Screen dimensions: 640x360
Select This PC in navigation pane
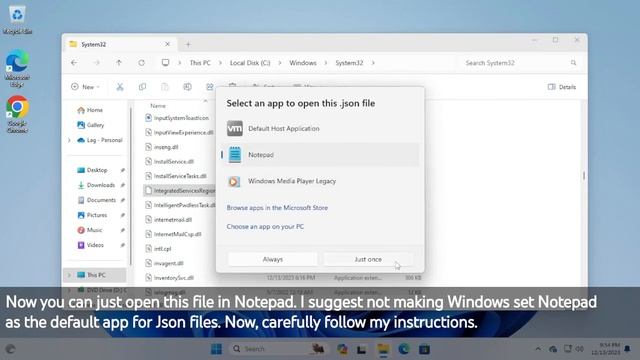95,275
